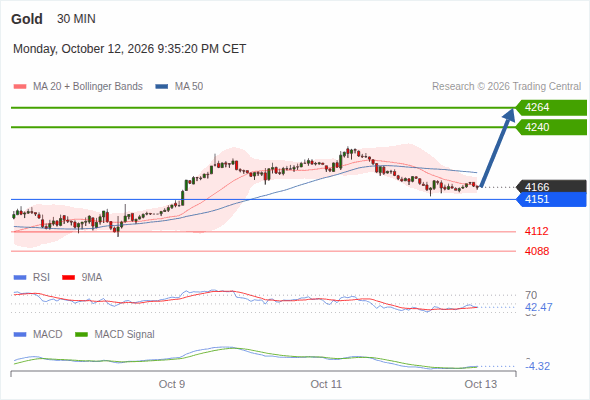
Task: Click the Oct 9 date axis label
Action: click(172, 384)
